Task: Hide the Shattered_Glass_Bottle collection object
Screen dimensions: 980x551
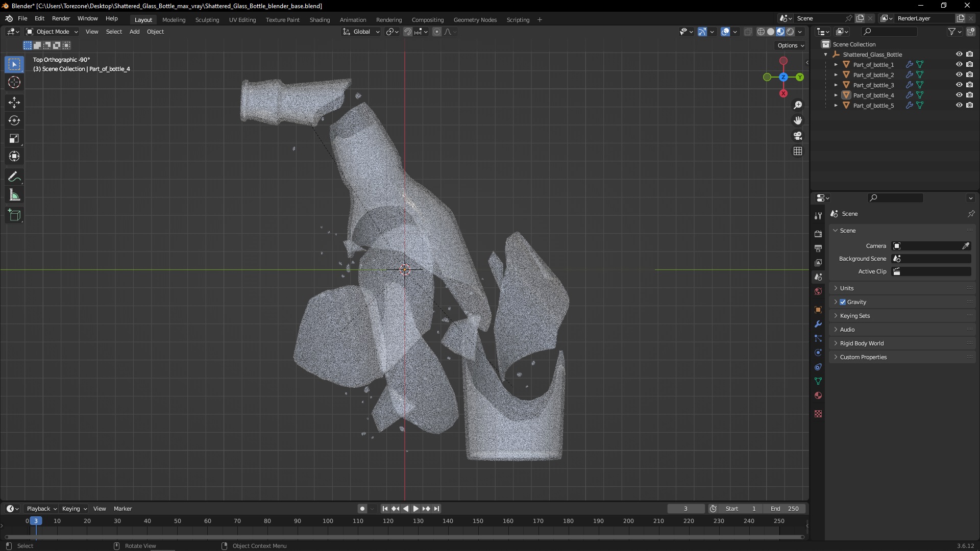Action: (959, 54)
